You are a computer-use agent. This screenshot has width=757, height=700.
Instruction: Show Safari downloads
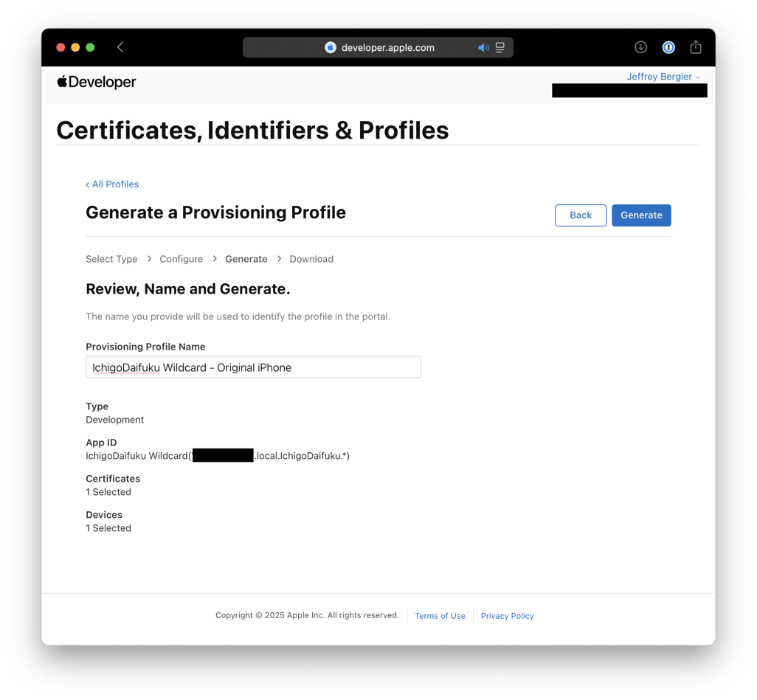click(x=640, y=47)
